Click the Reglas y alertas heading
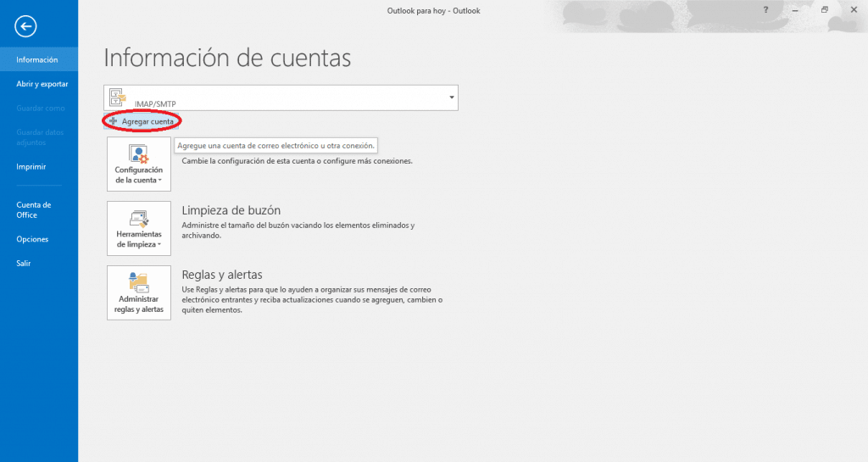 coord(222,275)
